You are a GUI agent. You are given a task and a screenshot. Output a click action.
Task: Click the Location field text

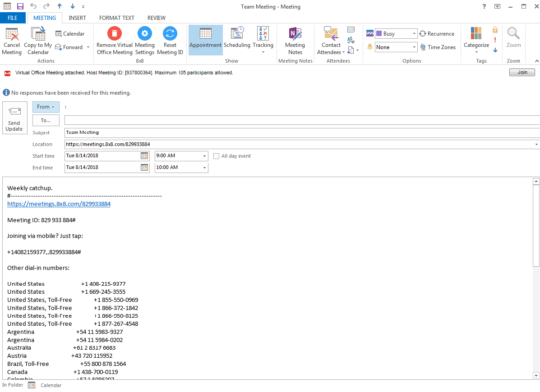coord(108,145)
